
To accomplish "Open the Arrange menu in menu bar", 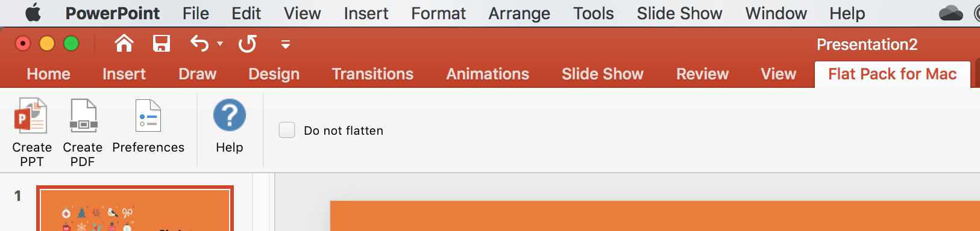I will [x=519, y=13].
